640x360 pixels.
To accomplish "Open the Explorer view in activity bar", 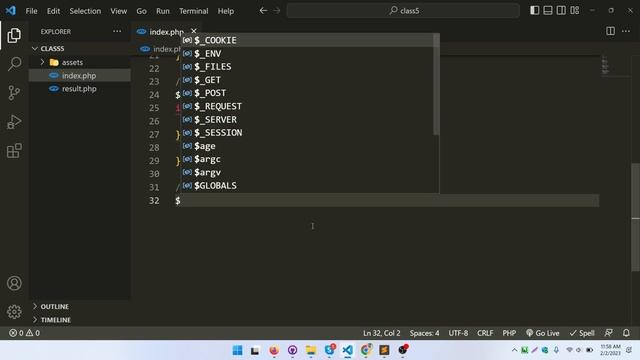I will 14,36.
